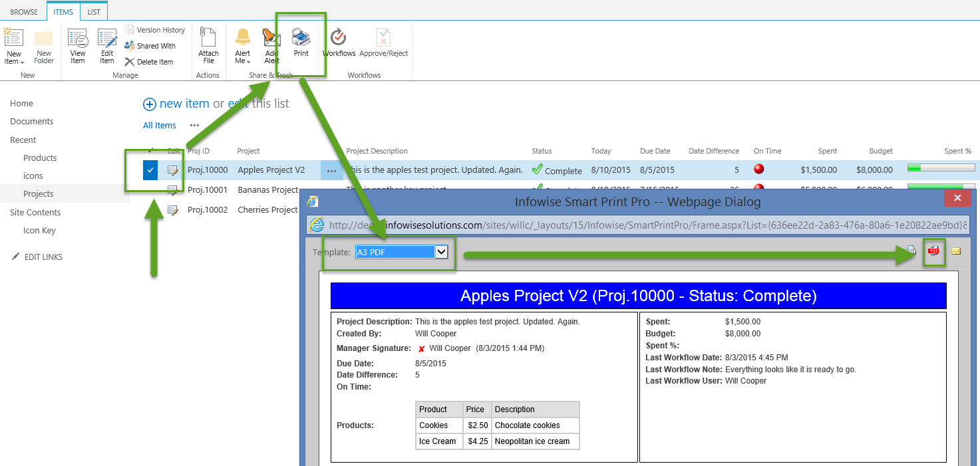Click the Alert Me bell icon

pyautogui.click(x=243, y=37)
